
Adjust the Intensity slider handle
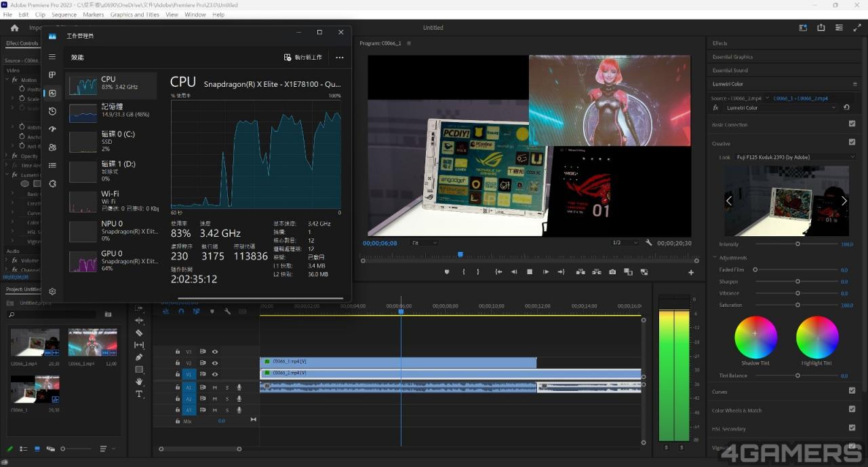coord(797,244)
